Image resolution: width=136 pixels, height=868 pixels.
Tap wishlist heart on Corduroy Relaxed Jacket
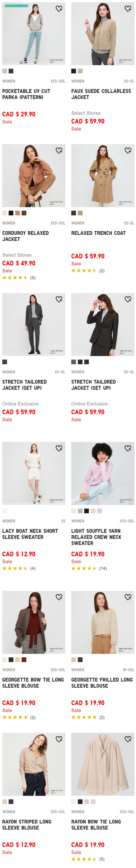(59, 150)
